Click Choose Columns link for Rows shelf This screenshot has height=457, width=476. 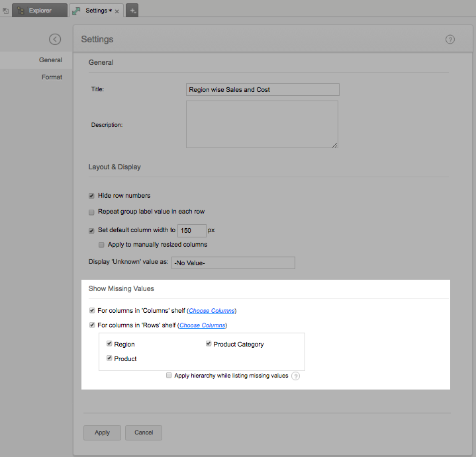(x=203, y=325)
